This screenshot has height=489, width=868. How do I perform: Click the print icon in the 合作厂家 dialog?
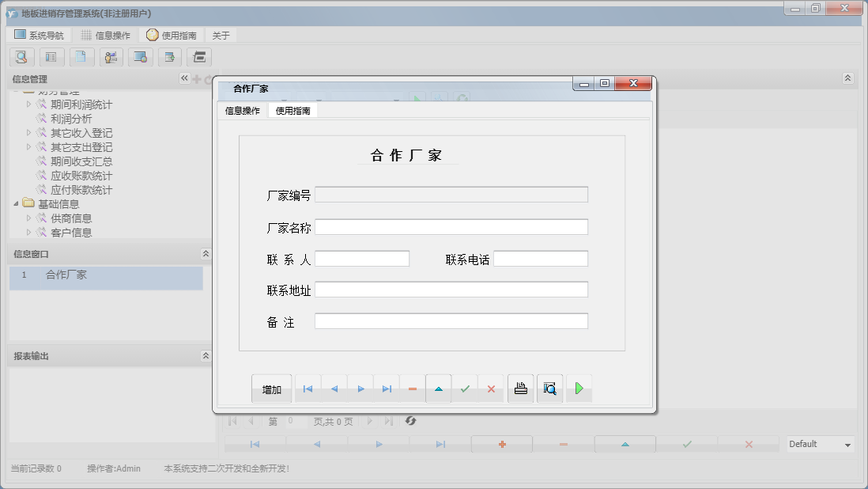tap(519, 389)
